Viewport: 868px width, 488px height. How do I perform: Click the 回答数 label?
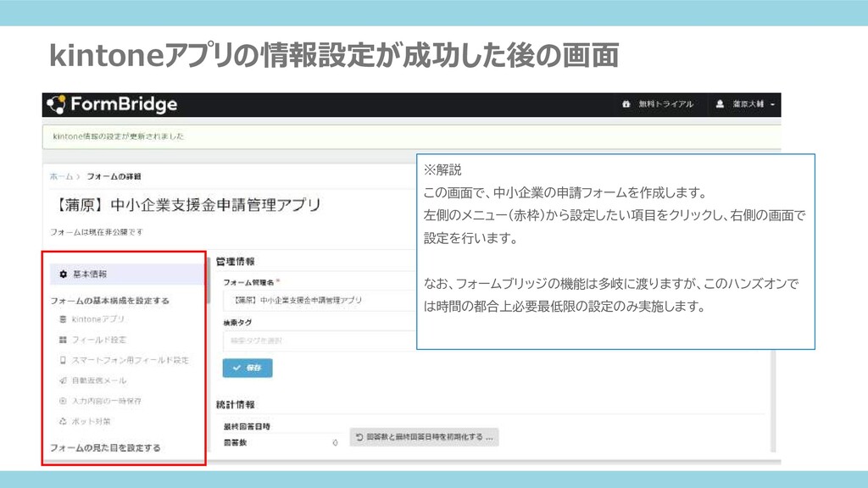point(236,442)
